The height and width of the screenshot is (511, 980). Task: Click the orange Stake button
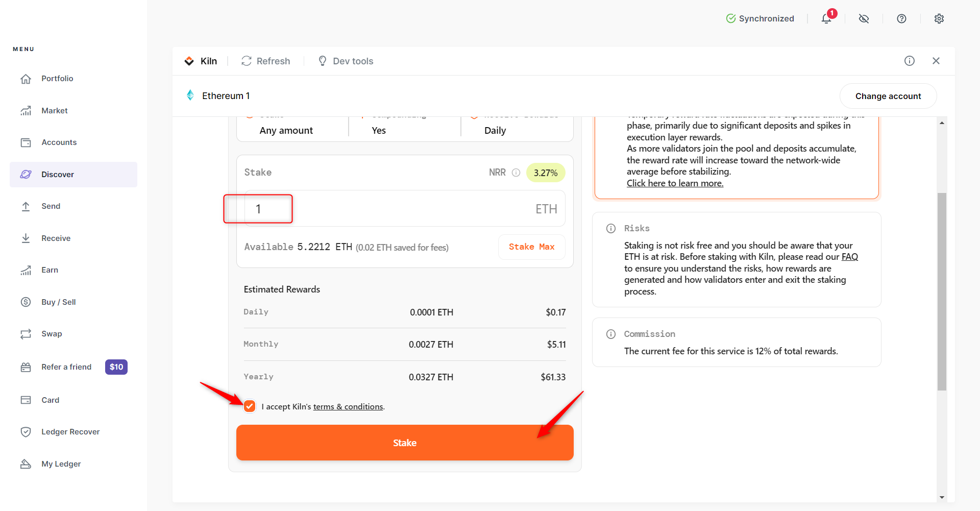click(405, 443)
